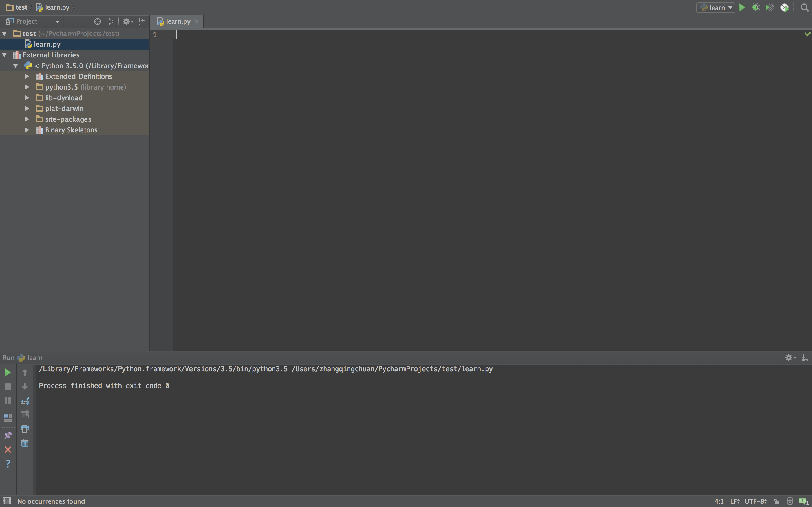
Task: Collapse the External Libraries node
Action: click(5, 55)
